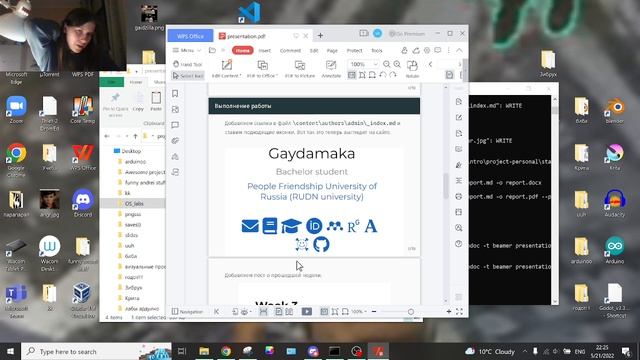Open the WPS Menu dropdown

(x=187, y=50)
